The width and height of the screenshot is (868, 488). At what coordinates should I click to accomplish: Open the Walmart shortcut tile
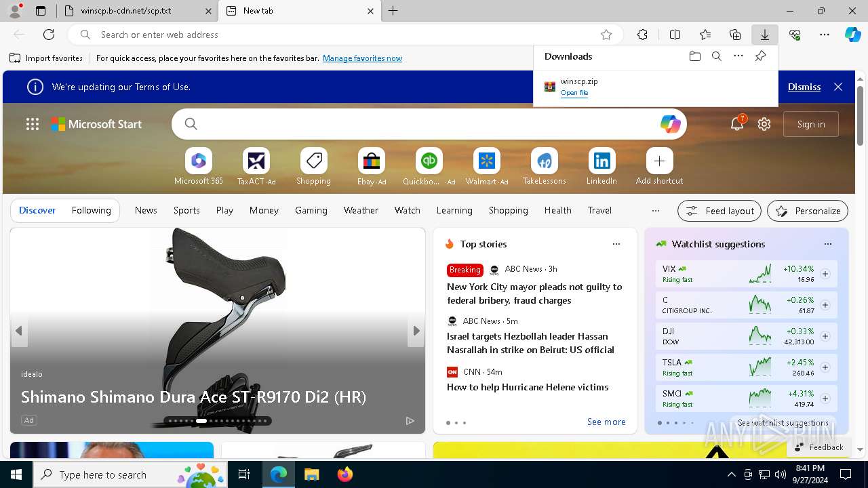487,166
